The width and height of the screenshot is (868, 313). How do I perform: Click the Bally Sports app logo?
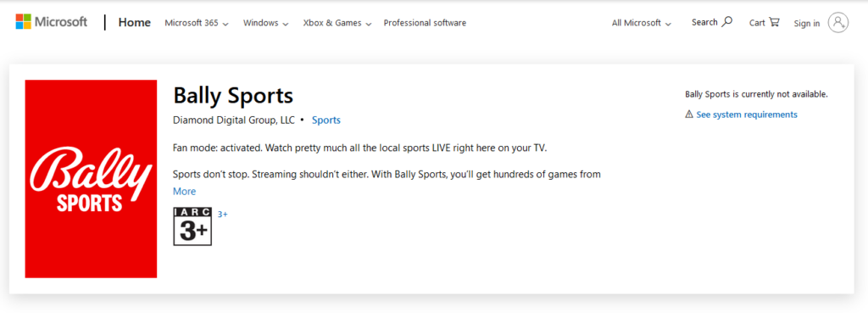(x=91, y=179)
